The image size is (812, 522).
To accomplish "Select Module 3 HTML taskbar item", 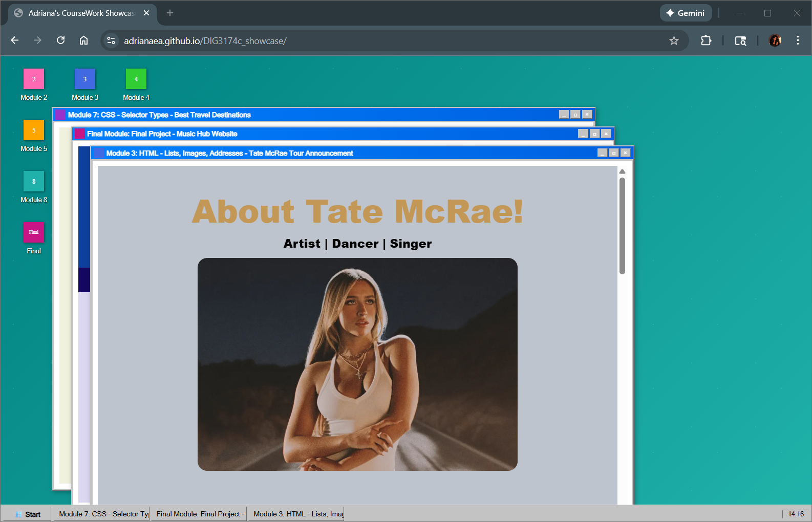I will pos(297,514).
